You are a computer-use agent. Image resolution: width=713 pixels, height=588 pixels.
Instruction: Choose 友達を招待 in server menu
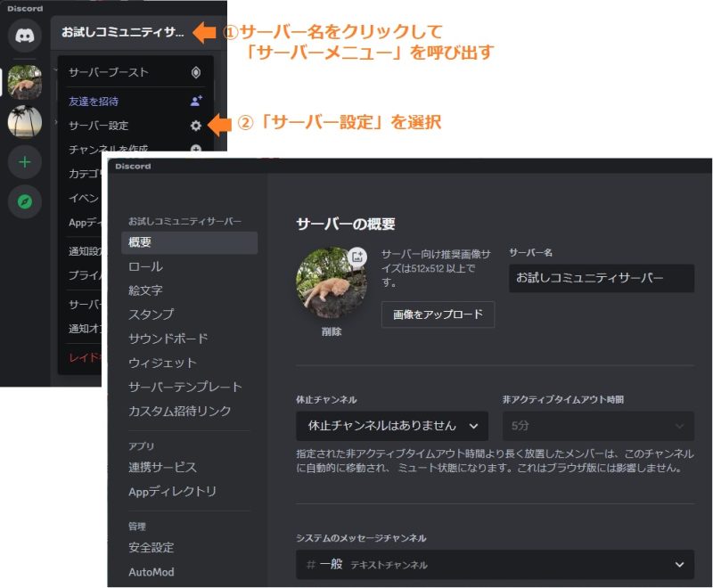coord(135,101)
